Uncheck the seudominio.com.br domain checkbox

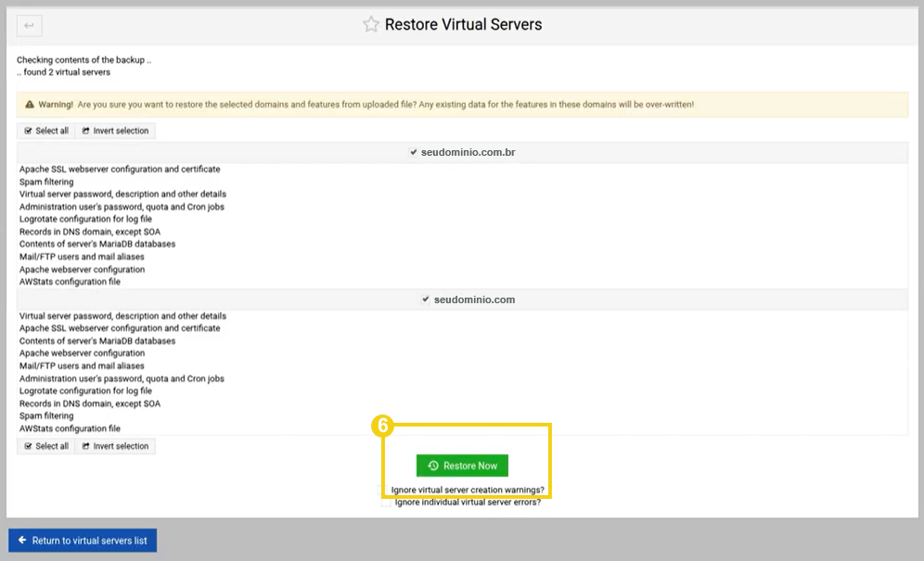click(414, 151)
